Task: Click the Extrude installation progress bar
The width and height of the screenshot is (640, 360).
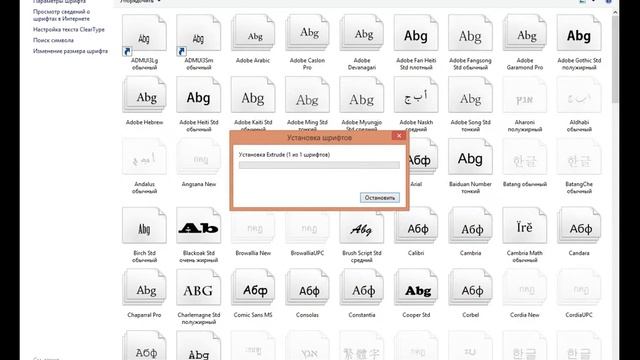Action: (x=319, y=165)
